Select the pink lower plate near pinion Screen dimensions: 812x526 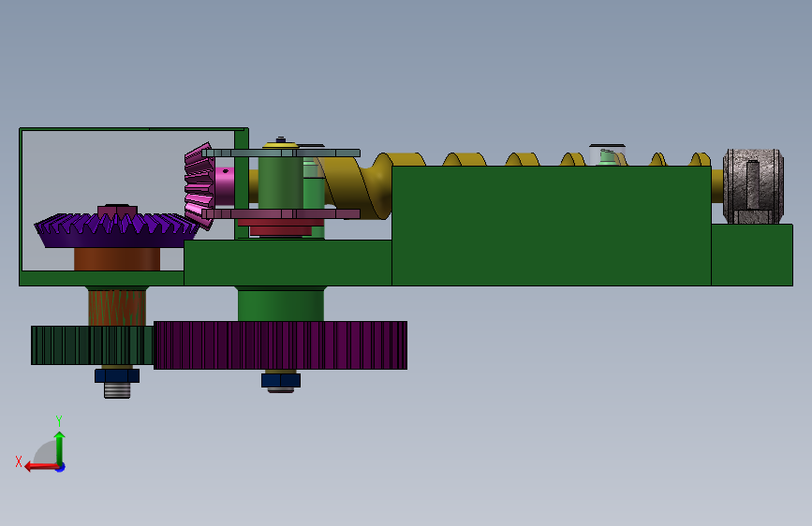[281, 213]
